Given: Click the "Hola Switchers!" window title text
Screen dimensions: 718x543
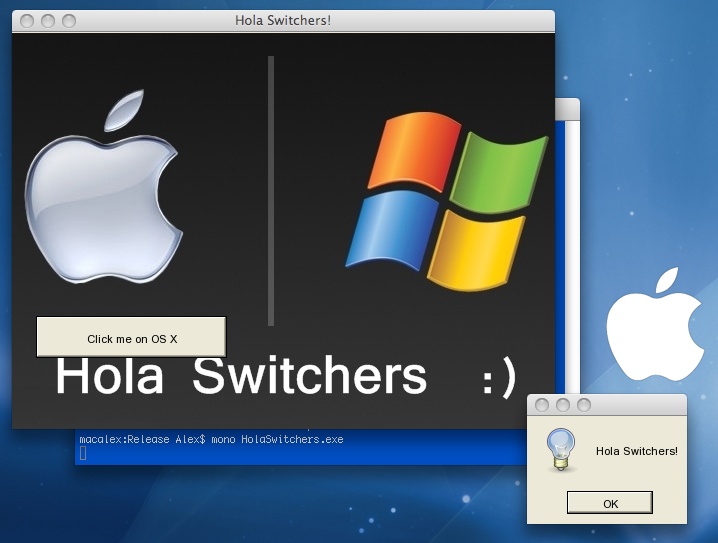Looking at the screenshot, I should (x=283, y=21).
